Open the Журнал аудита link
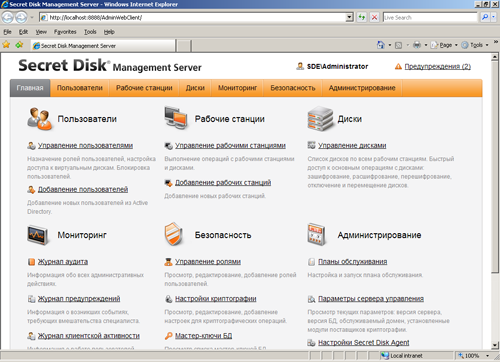The image size is (500, 362). 63,262
